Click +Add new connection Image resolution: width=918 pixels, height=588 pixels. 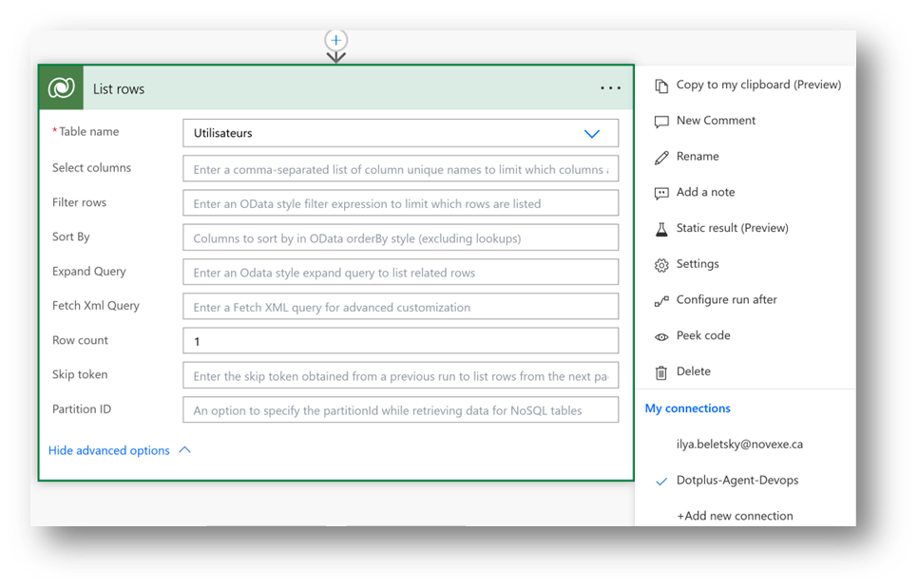click(735, 516)
